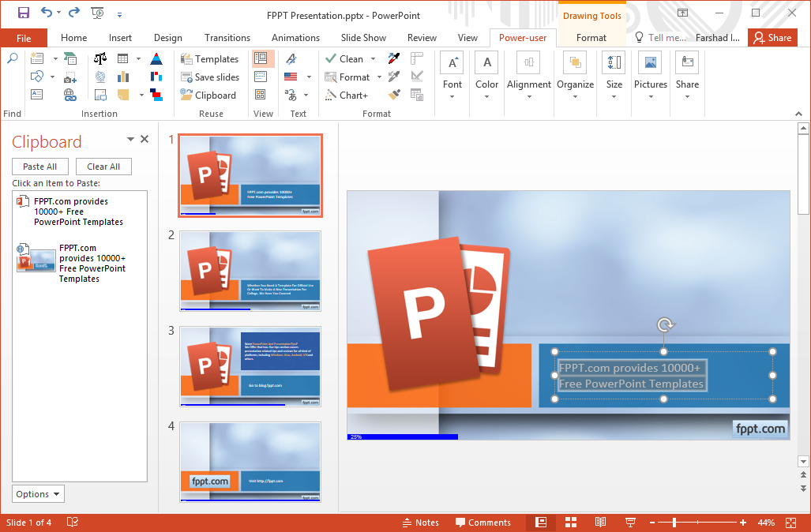This screenshot has height=532, width=811.
Task: Start Slide Show from status bar icon
Action: click(630, 523)
